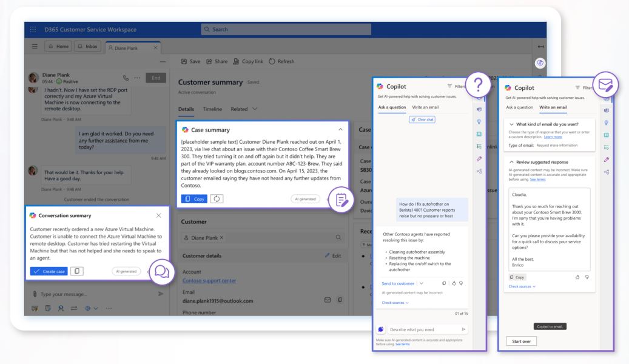This screenshot has width=629, height=364.
Task: Email Diane using the envelope icon
Action: click(328, 300)
